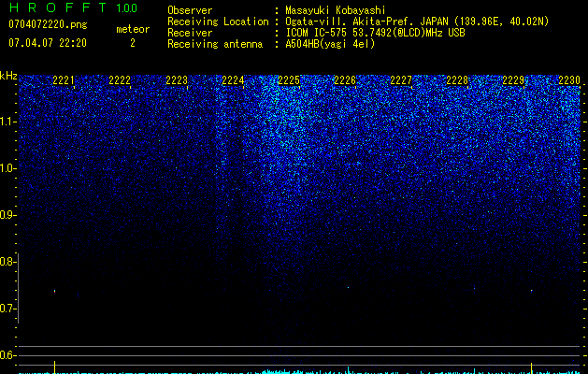Click the 2221 time marker
This screenshot has height=374, width=588.
pyautogui.click(x=64, y=80)
